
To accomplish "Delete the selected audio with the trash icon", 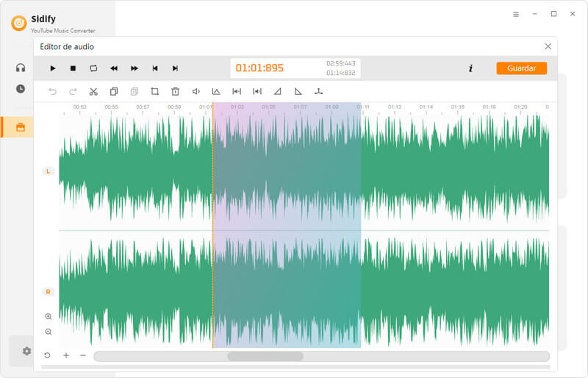I will (x=175, y=92).
